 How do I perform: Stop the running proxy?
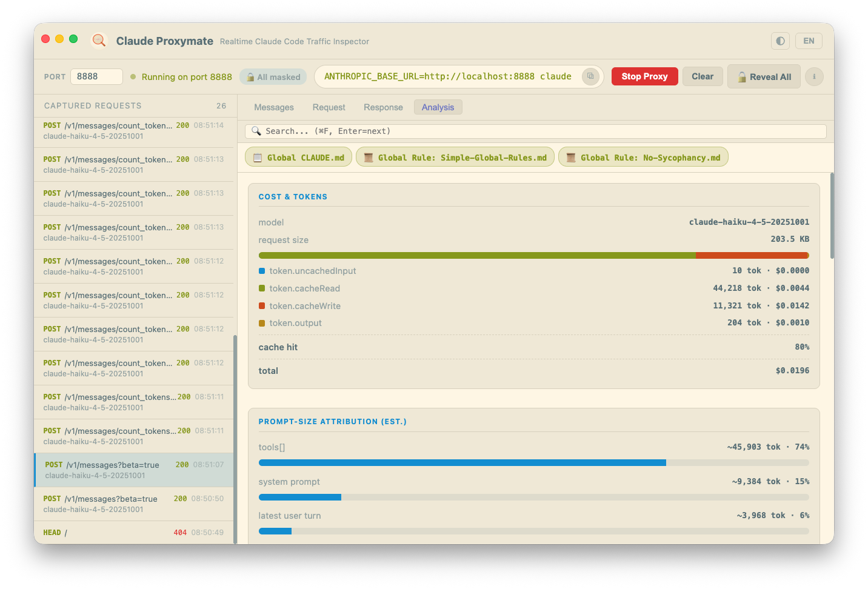click(644, 76)
